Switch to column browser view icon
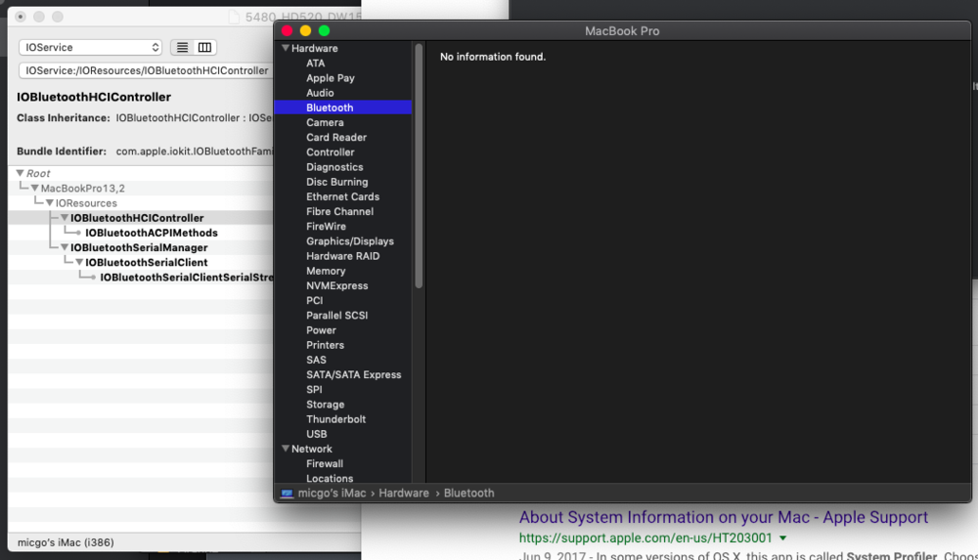This screenshot has height=560, width=978. pos(204,48)
